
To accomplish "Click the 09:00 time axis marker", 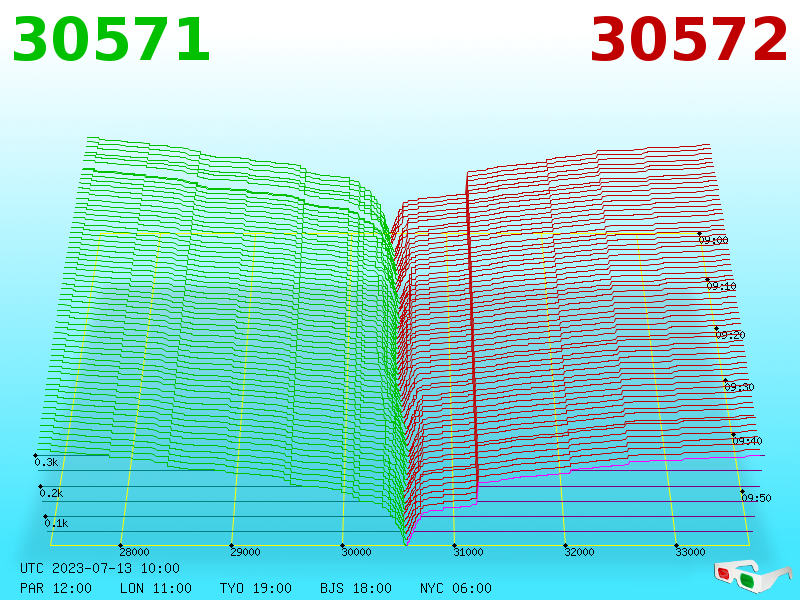I will tap(713, 240).
